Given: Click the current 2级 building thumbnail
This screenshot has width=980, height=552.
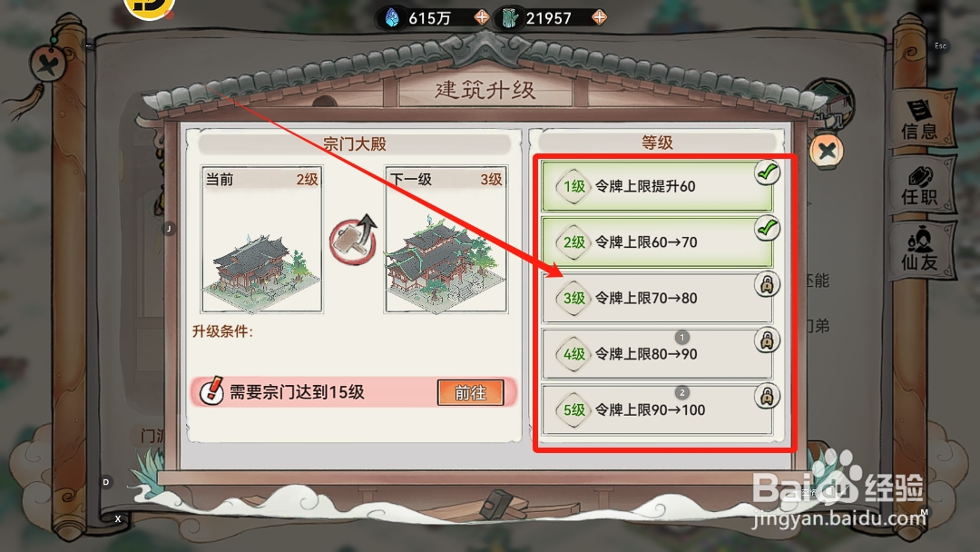Looking at the screenshot, I should tap(261, 240).
